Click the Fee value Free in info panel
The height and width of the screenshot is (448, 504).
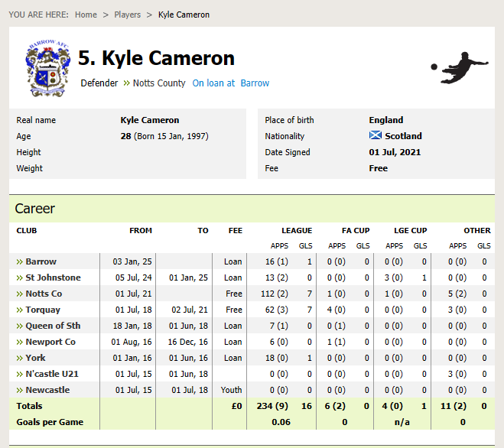(x=379, y=168)
